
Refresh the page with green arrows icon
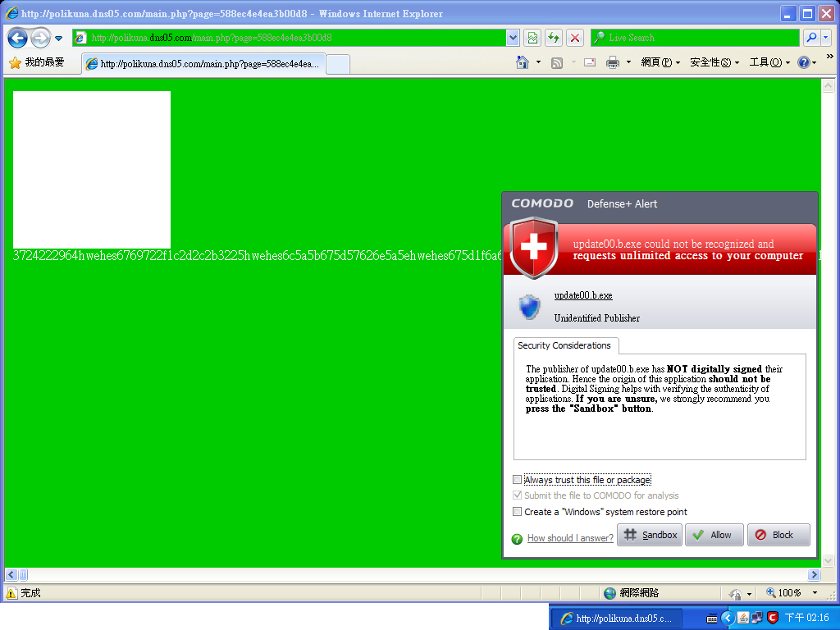(x=554, y=38)
